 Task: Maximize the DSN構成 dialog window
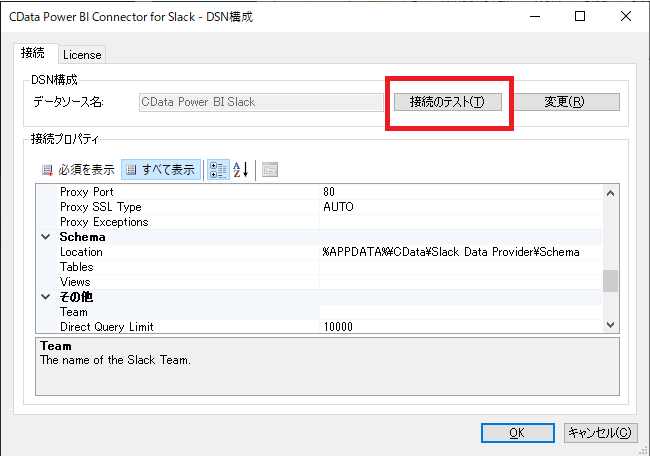580,16
